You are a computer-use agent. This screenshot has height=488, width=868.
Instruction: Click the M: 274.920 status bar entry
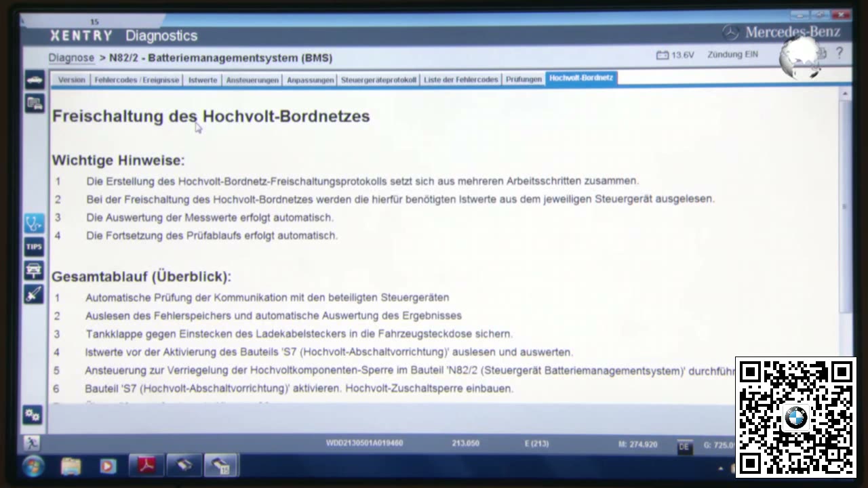[x=637, y=445]
